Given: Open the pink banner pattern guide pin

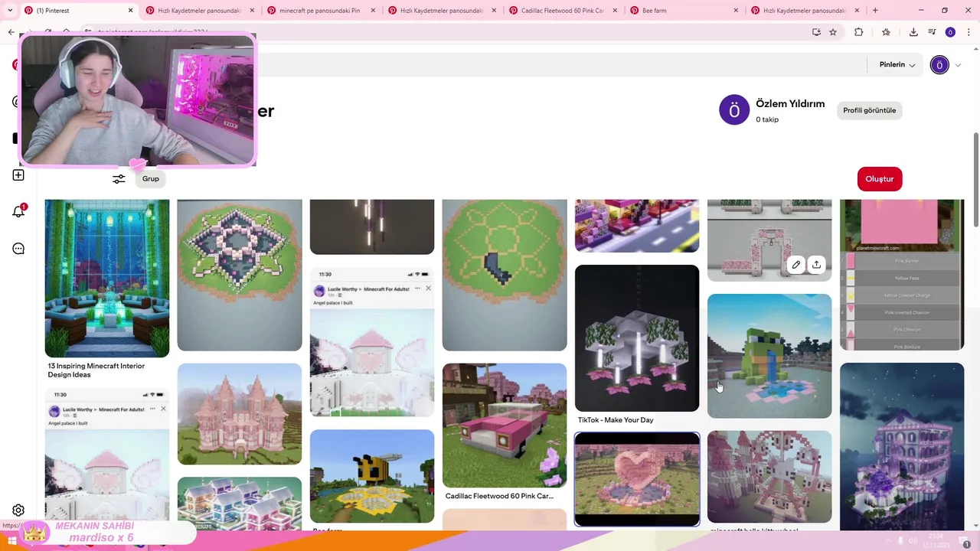Looking at the screenshot, I should pyautogui.click(x=902, y=275).
